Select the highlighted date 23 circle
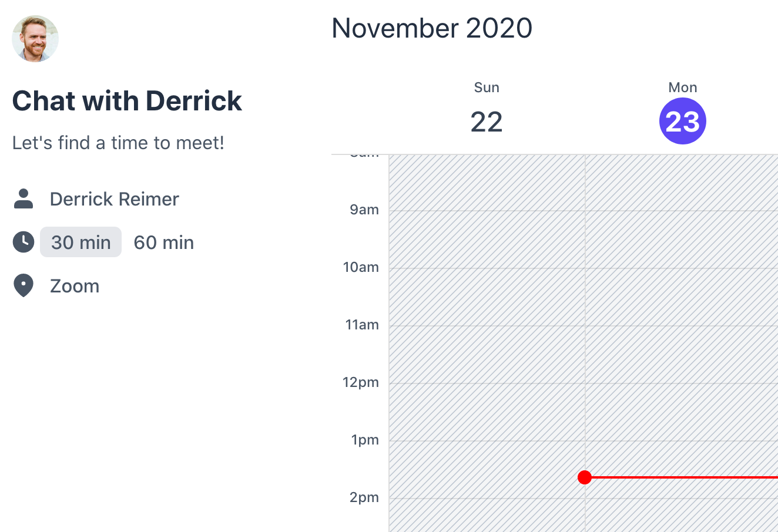The height and width of the screenshot is (532, 778). (x=682, y=122)
